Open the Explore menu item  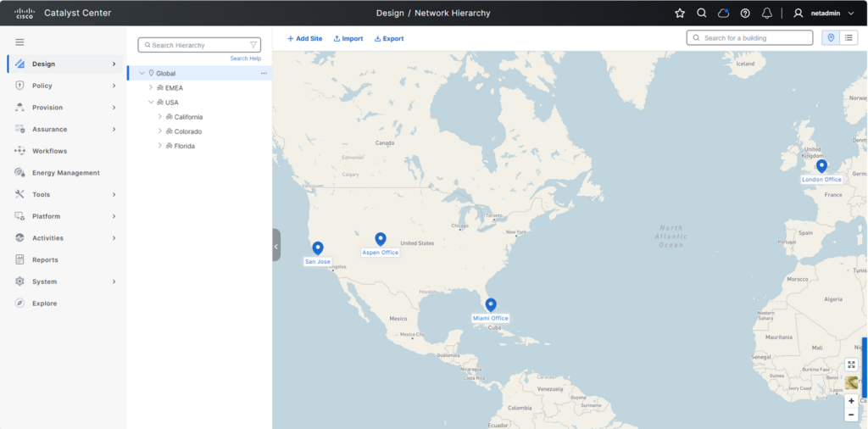pyautogui.click(x=64, y=304)
